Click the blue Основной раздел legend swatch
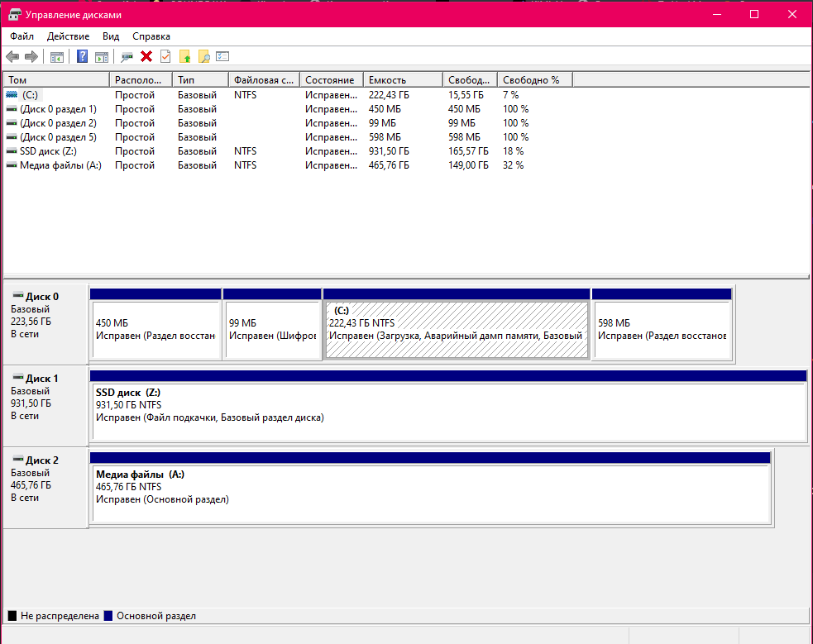813x644 pixels. pyautogui.click(x=108, y=616)
